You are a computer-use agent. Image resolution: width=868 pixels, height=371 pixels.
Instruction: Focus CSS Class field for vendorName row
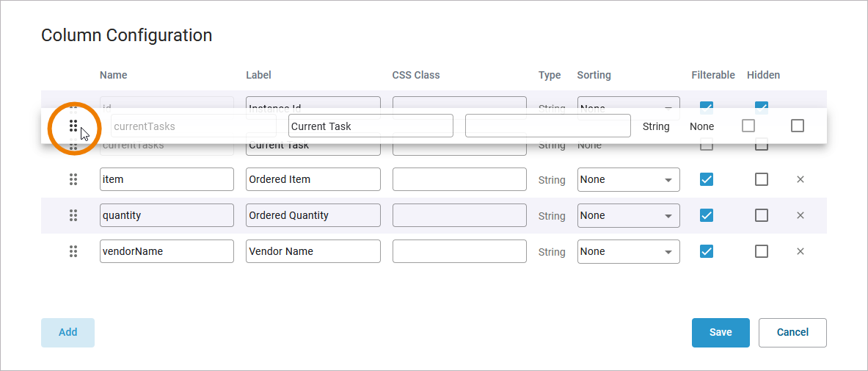[x=459, y=251]
